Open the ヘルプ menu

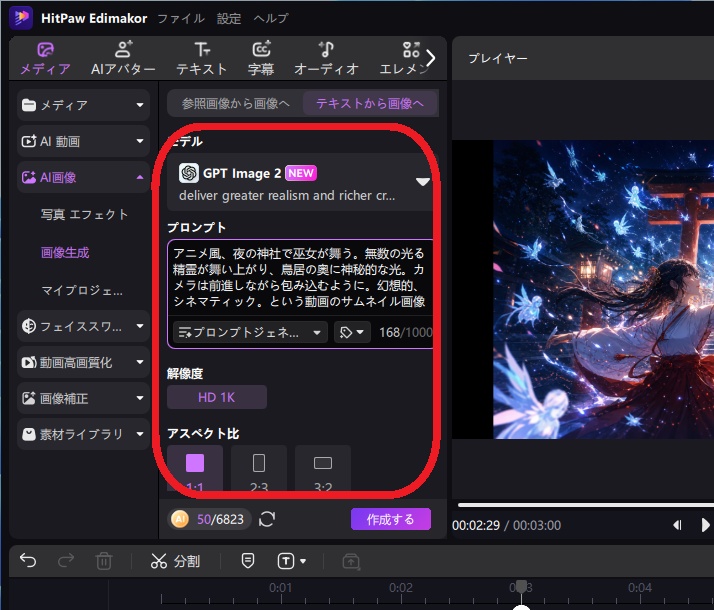point(270,18)
